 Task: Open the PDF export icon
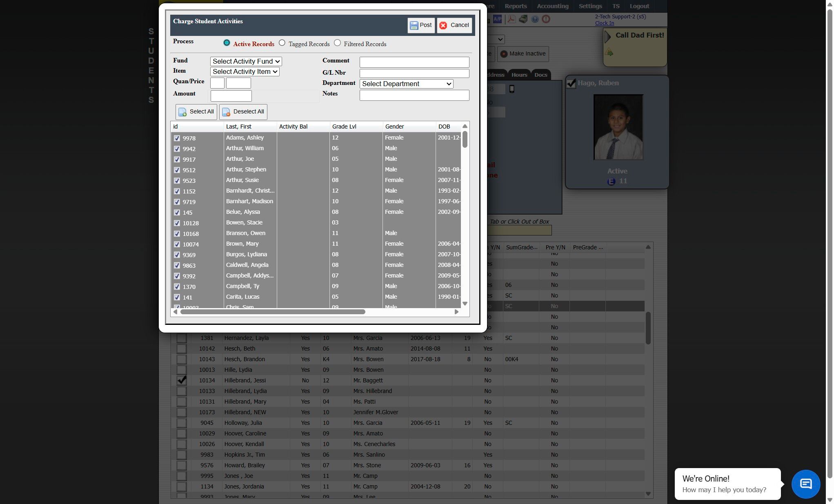pos(511,19)
